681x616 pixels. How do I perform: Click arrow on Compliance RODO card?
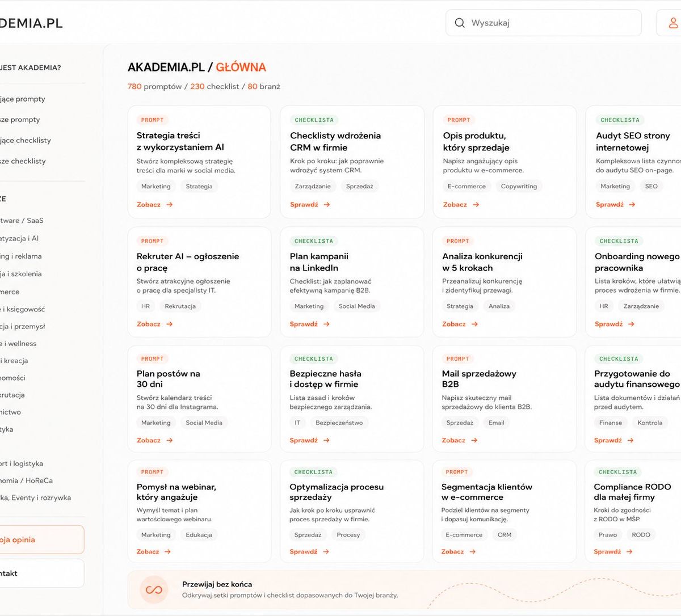pyautogui.click(x=629, y=551)
